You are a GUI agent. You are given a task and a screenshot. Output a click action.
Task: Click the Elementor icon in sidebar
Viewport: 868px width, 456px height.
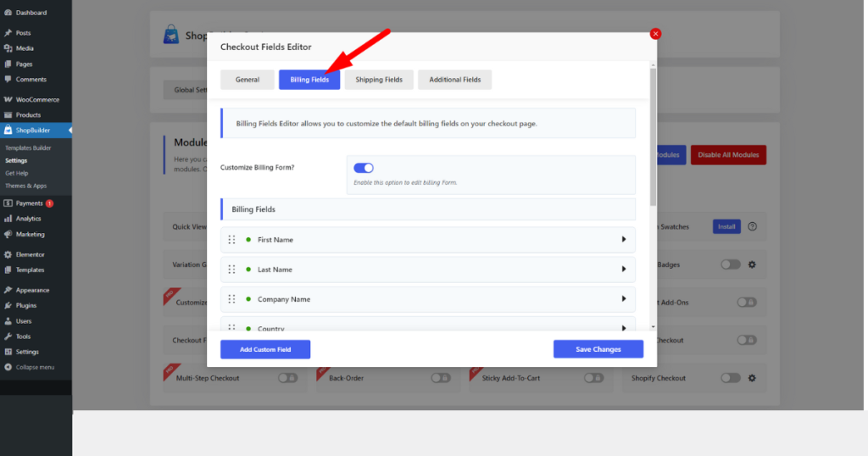(x=8, y=254)
